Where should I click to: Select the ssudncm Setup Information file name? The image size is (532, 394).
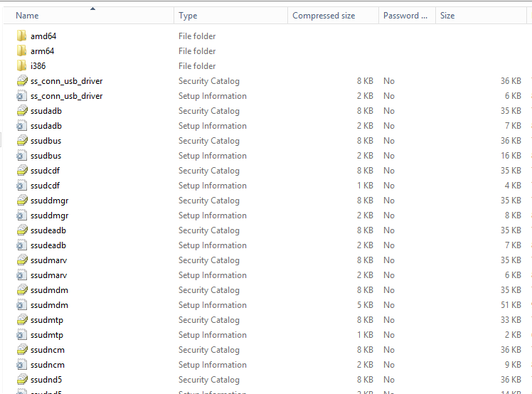tap(48, 365)
